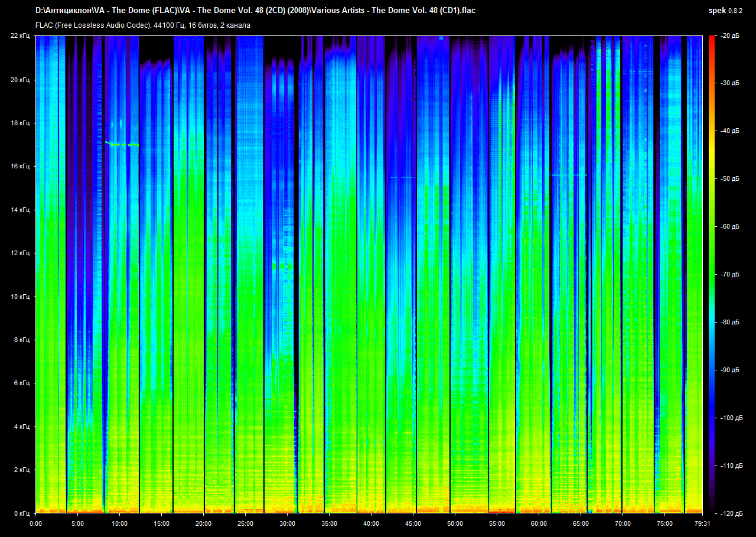Click the file path title text
Screen dimensions: 756x537
click(x=255, y=11)
